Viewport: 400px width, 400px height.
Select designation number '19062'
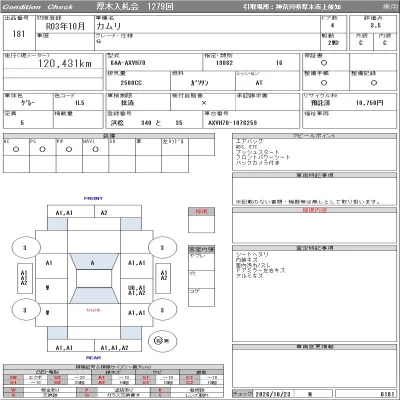coord(224,63)
